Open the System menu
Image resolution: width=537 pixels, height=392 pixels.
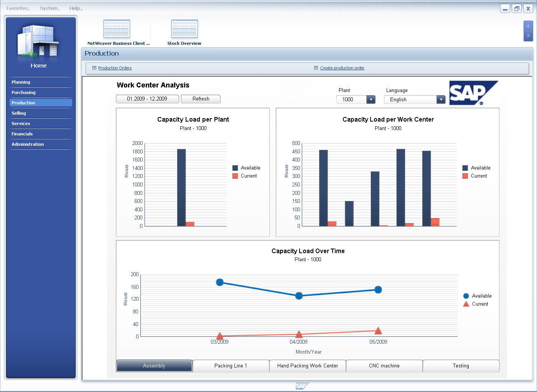(x=49, y=8)
